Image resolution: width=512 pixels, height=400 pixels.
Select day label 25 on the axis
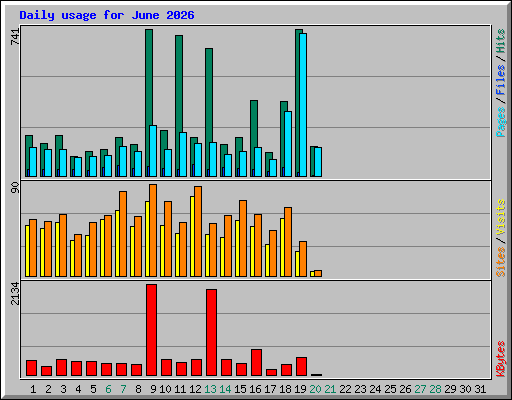390,389
